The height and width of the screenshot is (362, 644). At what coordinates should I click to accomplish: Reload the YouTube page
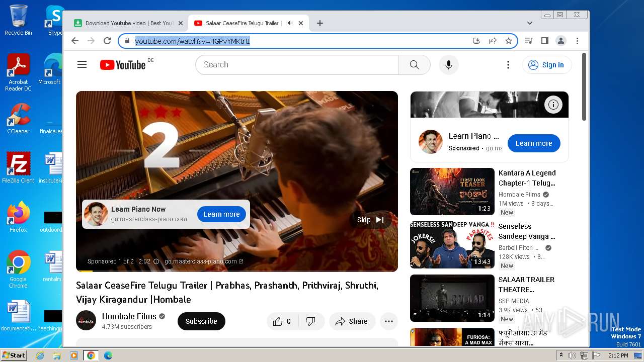[107, 41]
